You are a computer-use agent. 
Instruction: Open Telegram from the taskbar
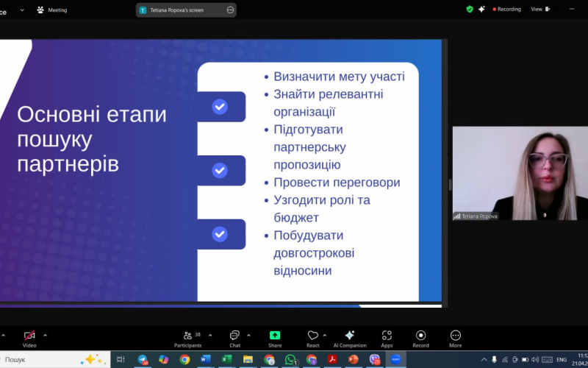[x=143, y=359]
